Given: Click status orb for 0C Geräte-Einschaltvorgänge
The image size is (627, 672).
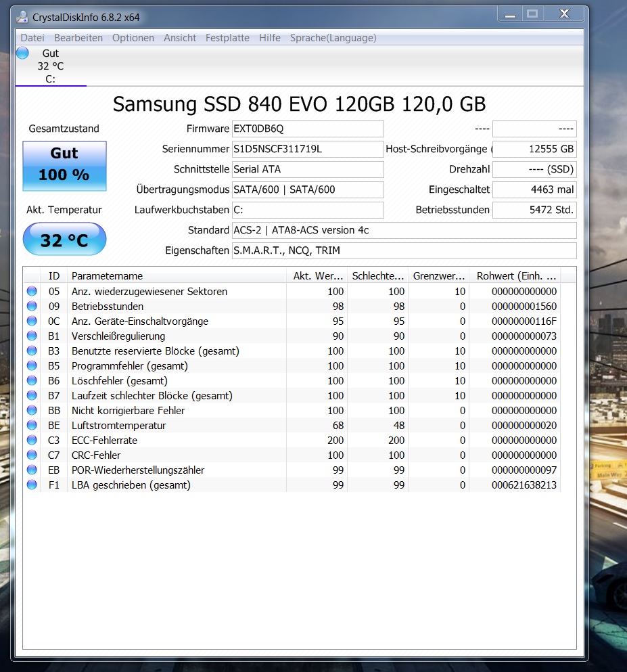Looking at the screenshot, I should 32,321.
